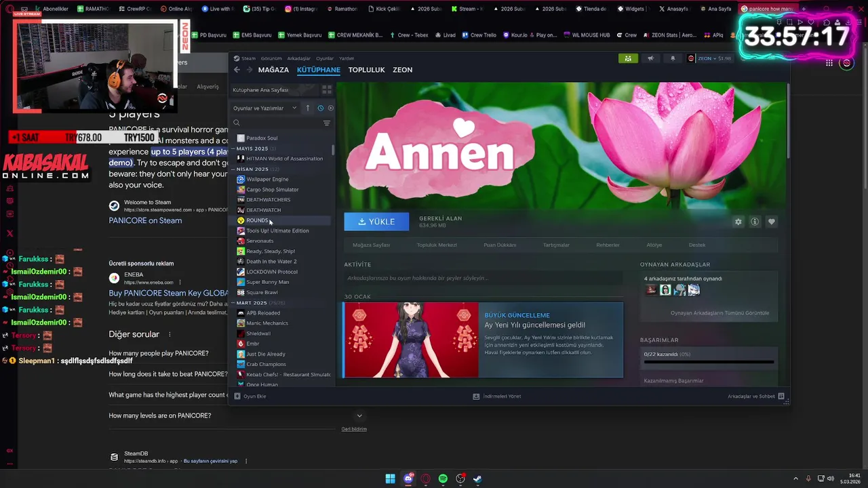Open the Mağaza Sayfası link

[371, 245]
